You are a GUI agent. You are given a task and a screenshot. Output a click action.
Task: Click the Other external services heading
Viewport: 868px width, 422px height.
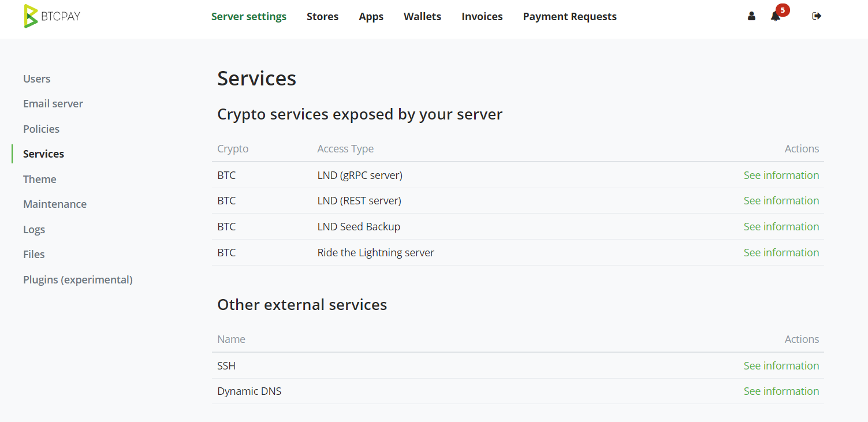(x=302, y=304)
